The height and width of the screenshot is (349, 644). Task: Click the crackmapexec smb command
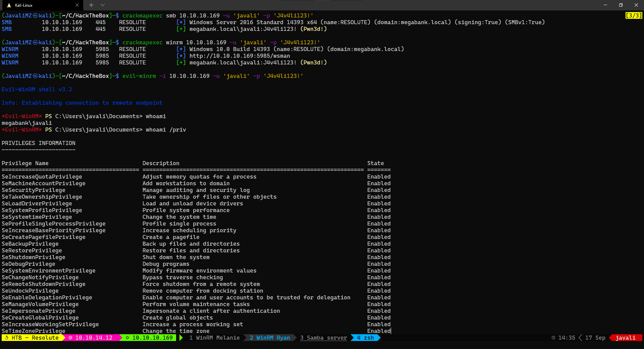pos(218,15)
